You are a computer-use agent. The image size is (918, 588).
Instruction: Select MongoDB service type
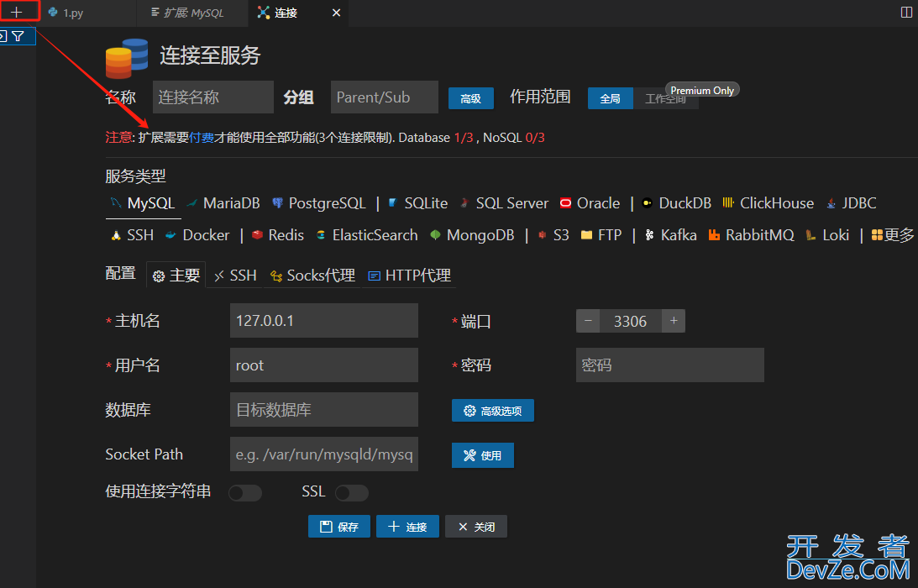472,235
